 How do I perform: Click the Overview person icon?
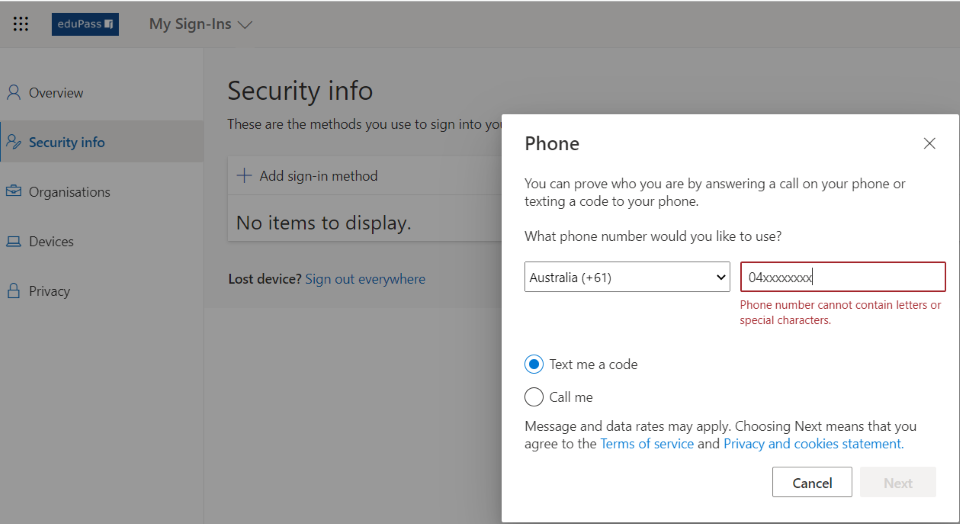pyautogui.click(x=13, y=92)
